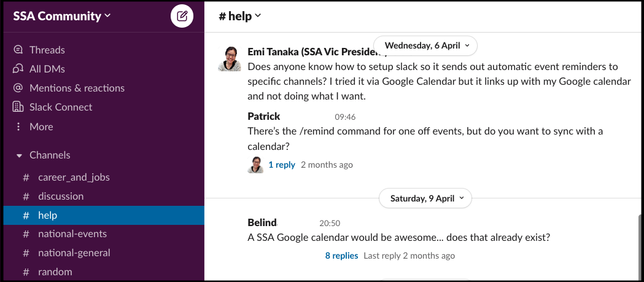Click the Threads icon in sidebar
This screenshot has height=282, width=644.
click(18, 50)
